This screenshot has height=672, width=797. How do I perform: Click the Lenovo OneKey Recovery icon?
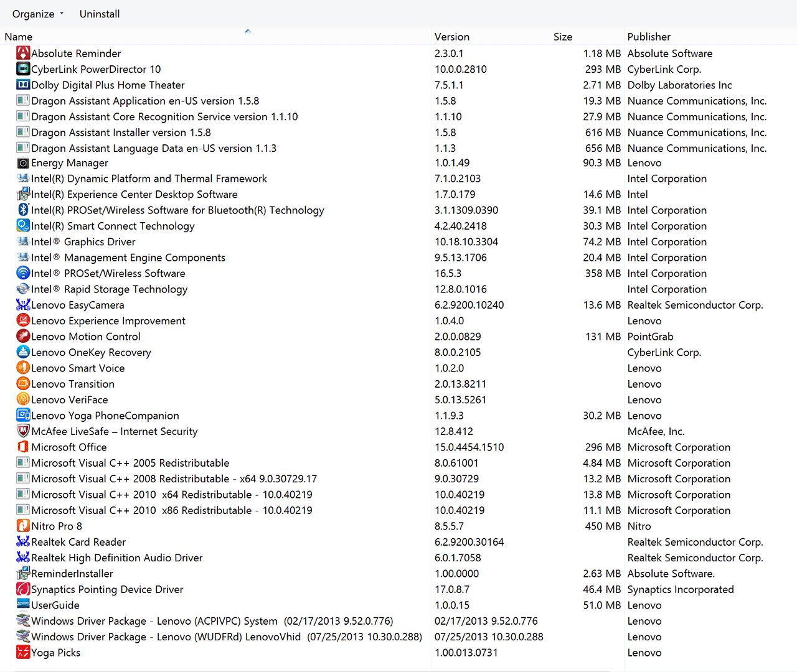click(x=23, y=352)
